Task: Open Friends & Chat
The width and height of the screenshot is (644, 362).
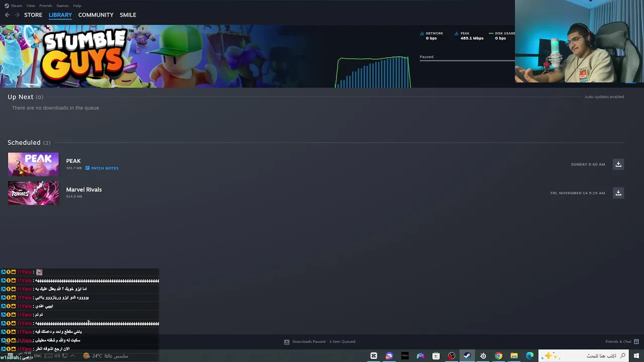Action: (x=618, y=341)
